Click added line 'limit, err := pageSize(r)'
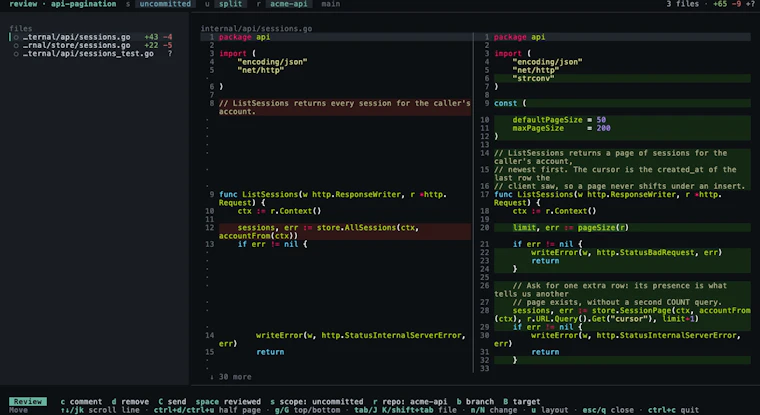760x415 pixels. pos(622,227)
